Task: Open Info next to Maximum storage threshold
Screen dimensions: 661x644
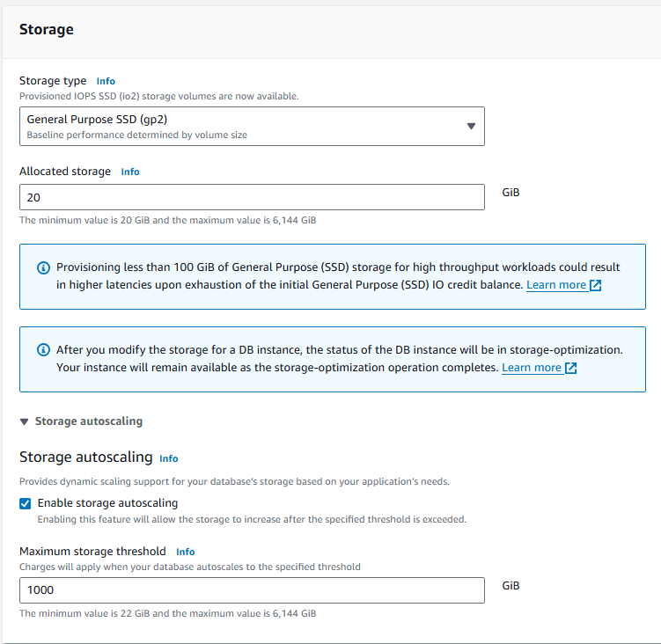Action: pos(185,552)
